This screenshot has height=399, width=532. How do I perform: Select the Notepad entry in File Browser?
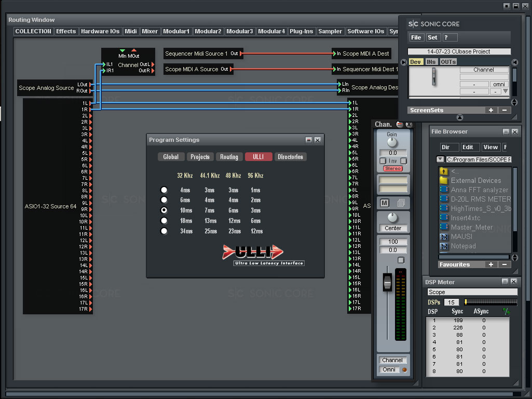tap(463, 246)
